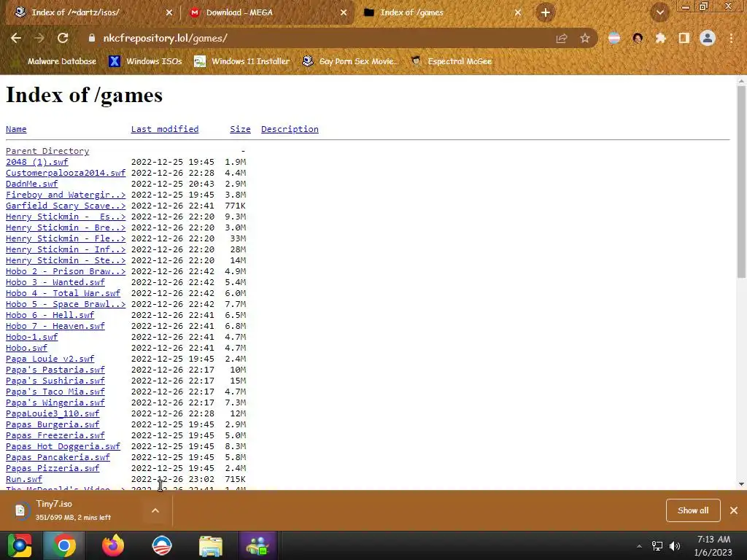Click the volume speaker tray icon
Image resolution: width=747 pixels, height=560 pixels.
click(675, 546)
